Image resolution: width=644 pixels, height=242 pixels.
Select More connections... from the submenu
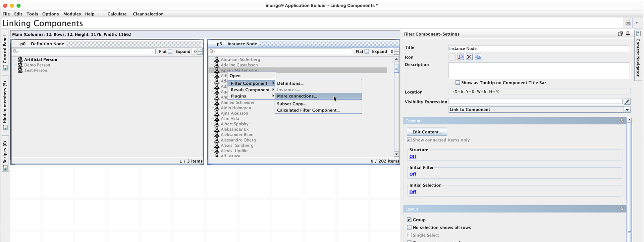(297, 96)
